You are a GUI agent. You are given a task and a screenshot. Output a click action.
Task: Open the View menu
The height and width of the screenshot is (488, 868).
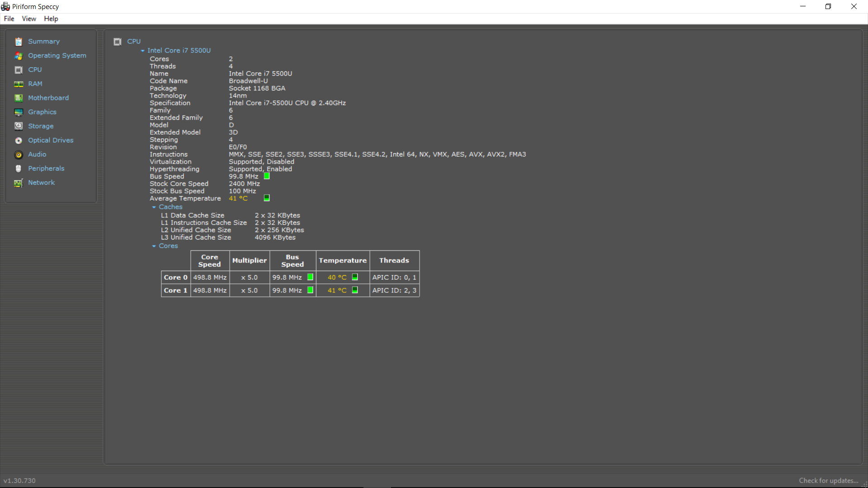pyautogui.click(x=29, y=19)
